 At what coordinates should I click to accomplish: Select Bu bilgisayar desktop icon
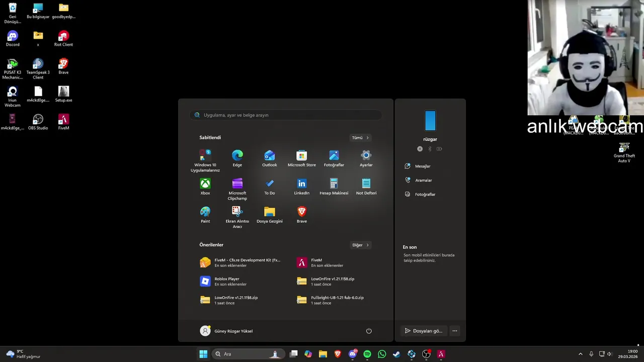(38, 11)
